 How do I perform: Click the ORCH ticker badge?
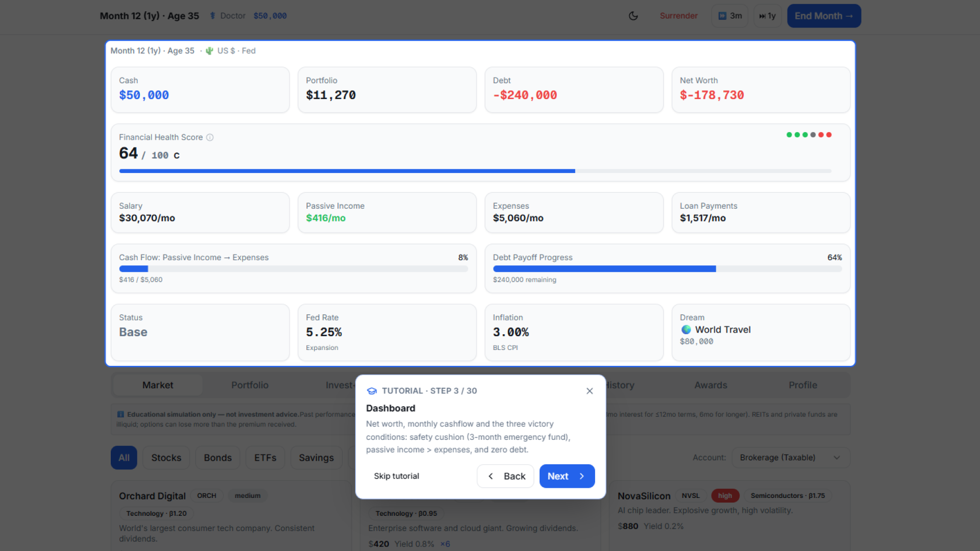pyautogui.click(x=207, y=496)
